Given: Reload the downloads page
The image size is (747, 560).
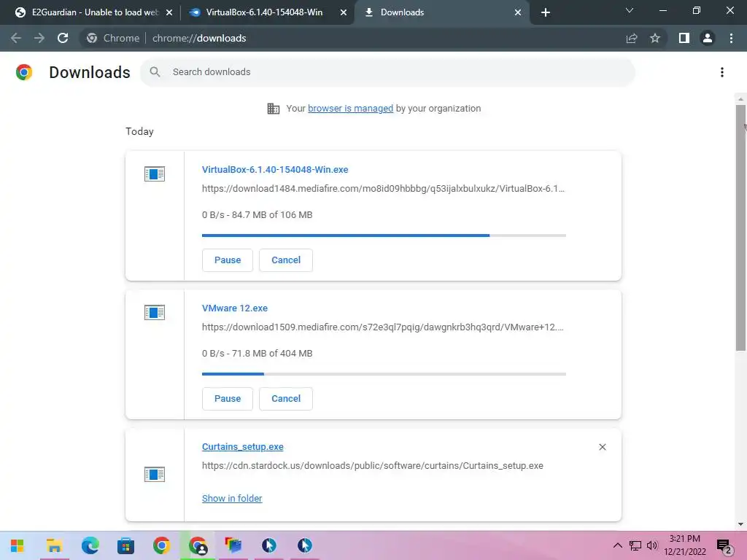Looking at the screenshot, I should [63, 38].
